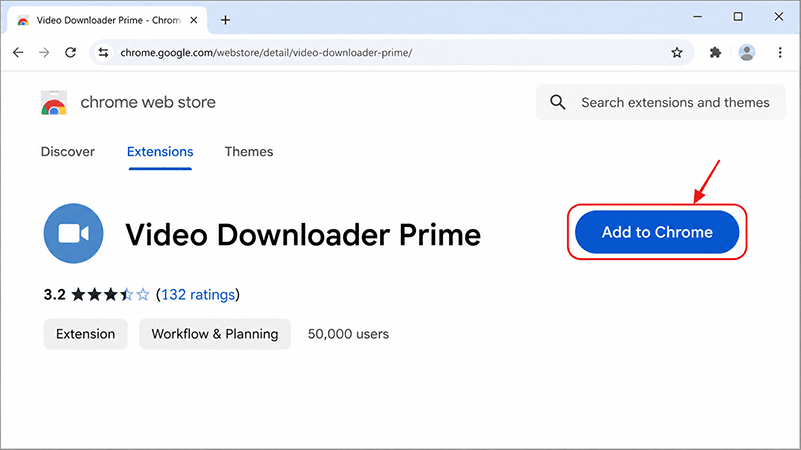Switch to the Discover tab
Image resolution: width=801 pixels, height=450 pixels.
[68, 152]
